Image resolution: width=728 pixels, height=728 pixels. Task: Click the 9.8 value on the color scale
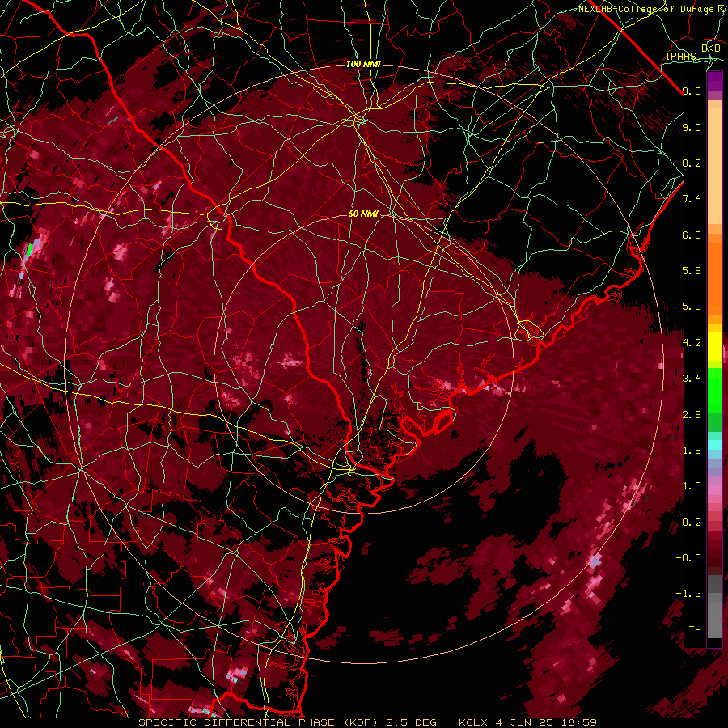pyautogui.click(x=692, y=91)
